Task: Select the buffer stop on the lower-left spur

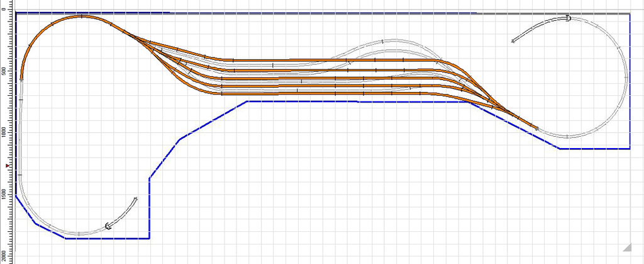Action: (109, 226)
